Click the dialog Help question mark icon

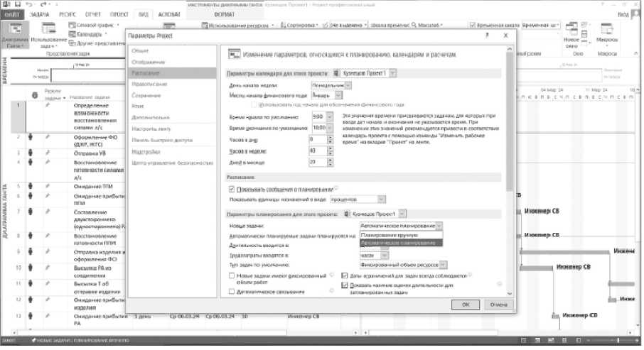[x=486, y=35]
